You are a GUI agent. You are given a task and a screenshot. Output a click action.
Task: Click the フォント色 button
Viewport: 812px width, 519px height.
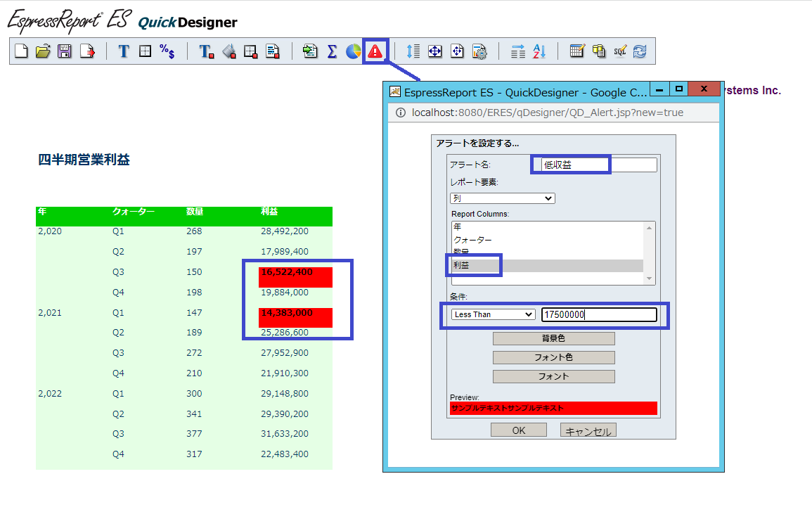[553, 357]
